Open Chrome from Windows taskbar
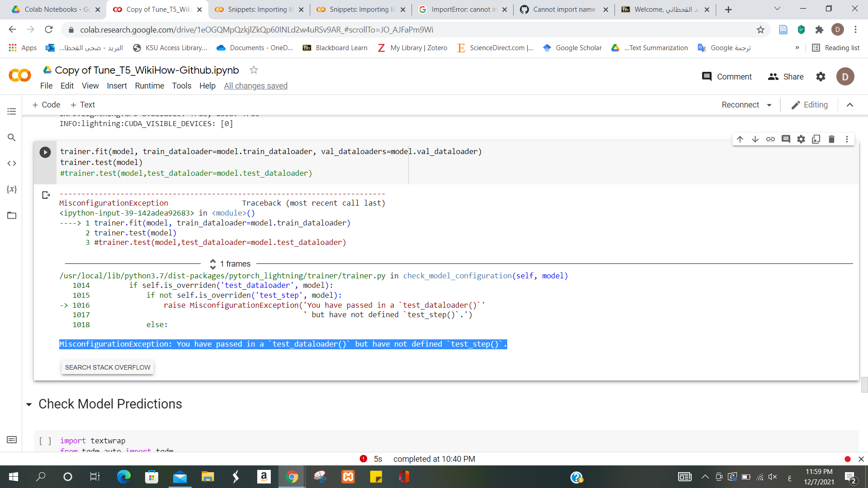This screenshot has height=488, width=868. click(292, 477)
